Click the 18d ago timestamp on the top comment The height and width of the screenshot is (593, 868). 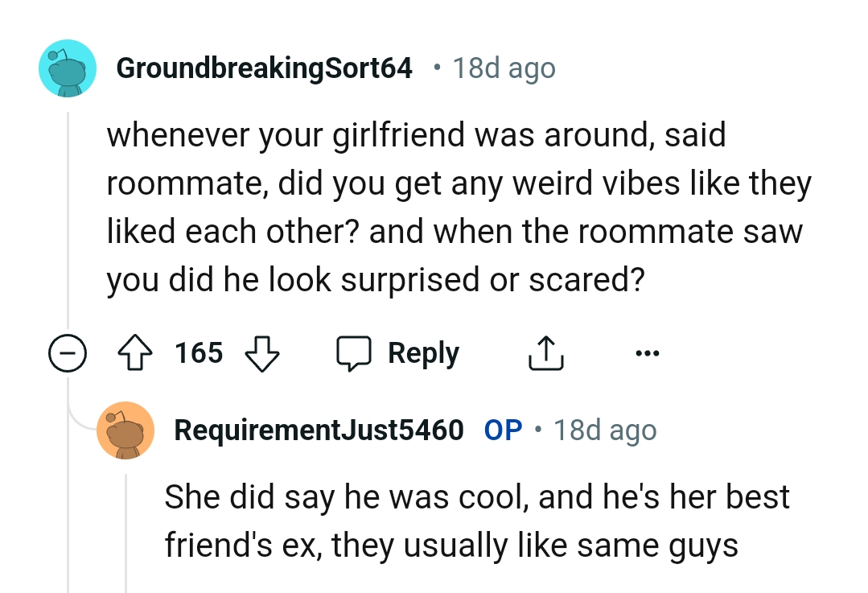point(504,68)
